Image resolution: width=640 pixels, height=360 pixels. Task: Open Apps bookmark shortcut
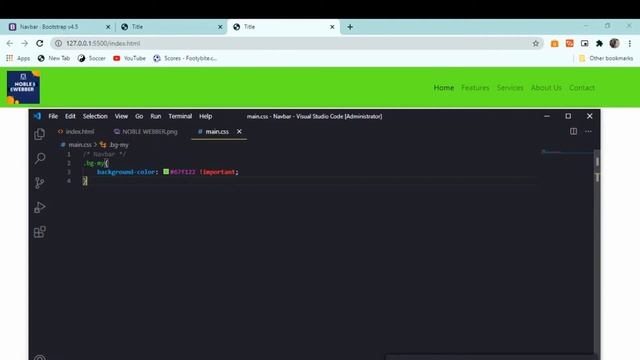point(18,58)
